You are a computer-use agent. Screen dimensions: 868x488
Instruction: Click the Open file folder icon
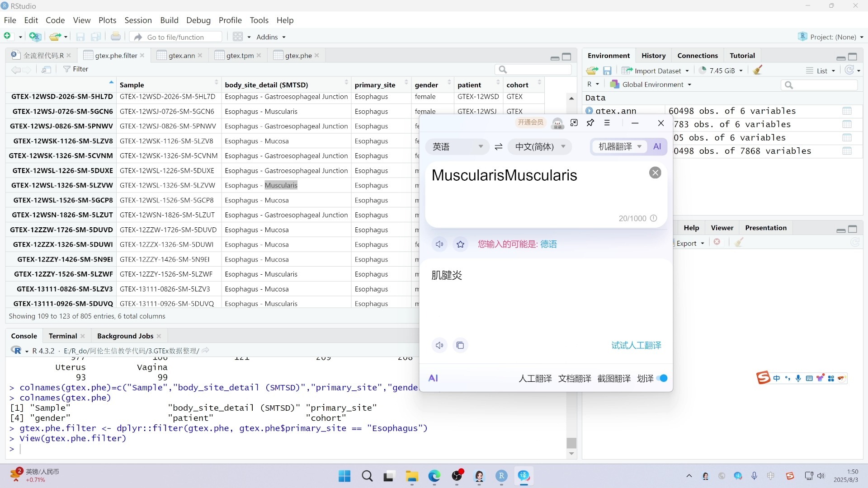pos(55,37)
